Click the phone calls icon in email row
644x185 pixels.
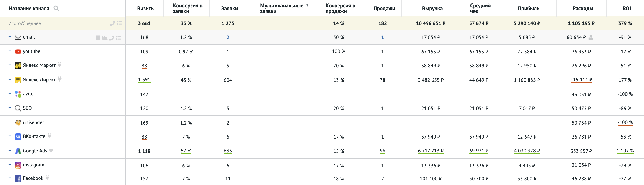point(112,38)
